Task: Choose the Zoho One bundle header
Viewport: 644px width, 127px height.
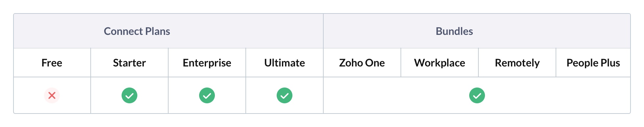Action: (362, 63)
